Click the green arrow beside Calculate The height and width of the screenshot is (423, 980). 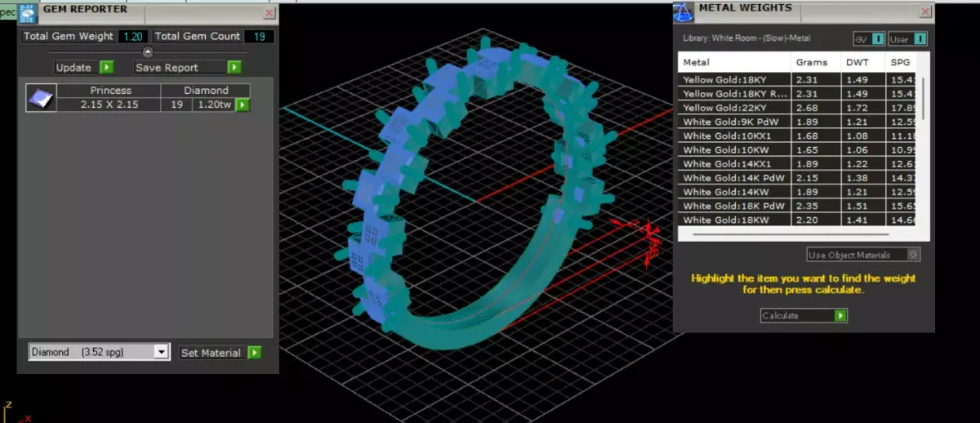(x=840, y=315)
